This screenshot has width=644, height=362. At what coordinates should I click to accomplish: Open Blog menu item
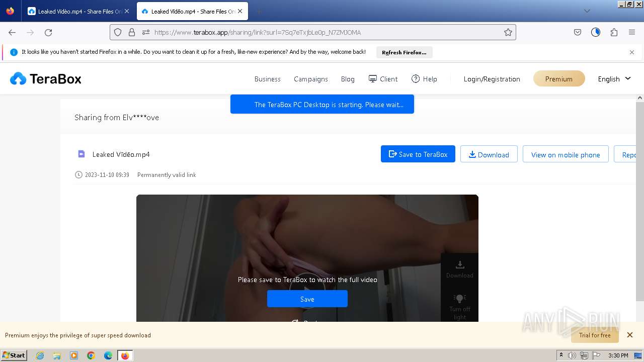pyautogui.click(x=348, y=79)
